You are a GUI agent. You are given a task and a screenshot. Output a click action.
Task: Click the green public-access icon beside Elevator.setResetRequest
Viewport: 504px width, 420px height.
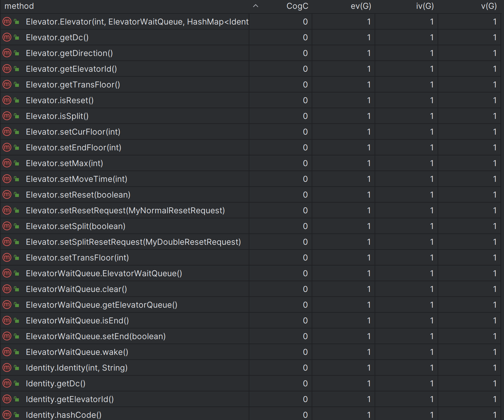[x=17, y=210]
